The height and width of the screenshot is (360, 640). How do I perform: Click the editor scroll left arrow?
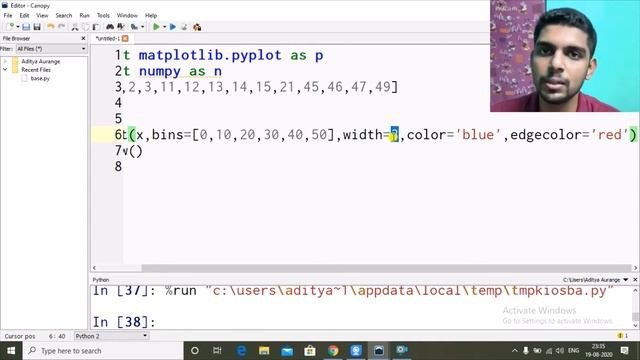94,268
